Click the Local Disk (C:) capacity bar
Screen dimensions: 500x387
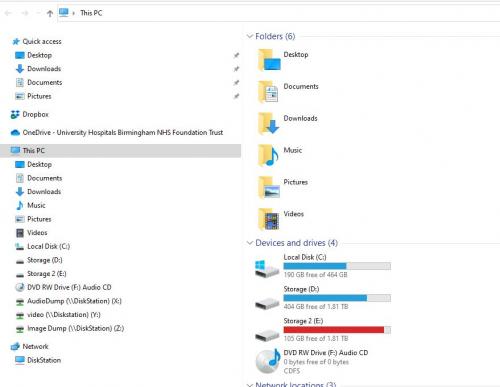point(337,266)
